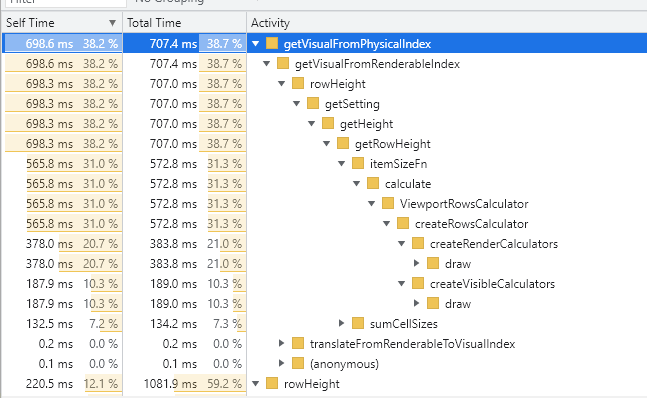The height and width of the screenshot is (398, 647).
Task: Collapse the itemSizeFn node
Action: (x=342, y=163)
